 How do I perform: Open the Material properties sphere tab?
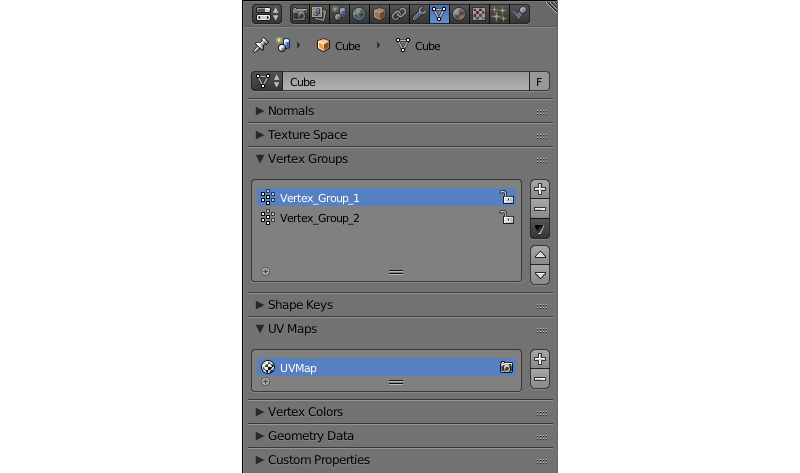(x=459, y=14)
